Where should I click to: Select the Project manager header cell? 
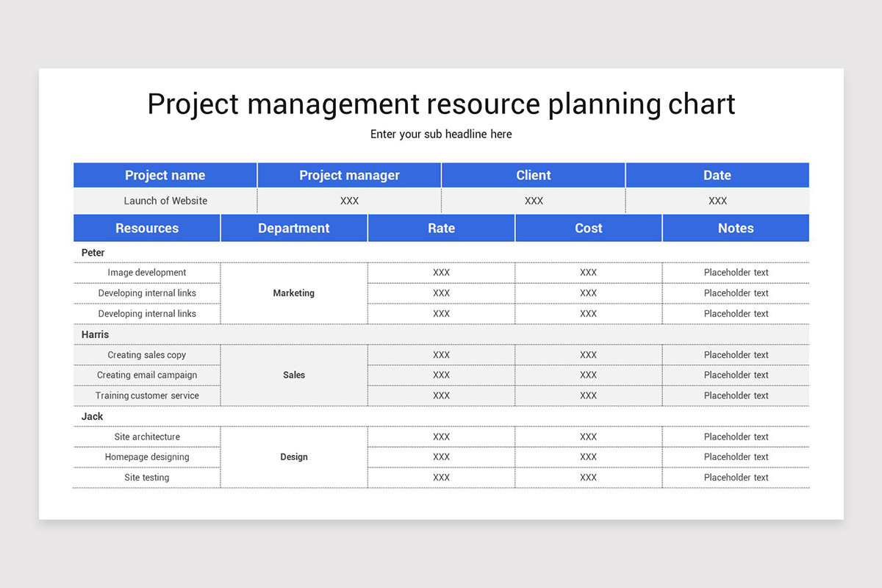(x=349, y=175)
